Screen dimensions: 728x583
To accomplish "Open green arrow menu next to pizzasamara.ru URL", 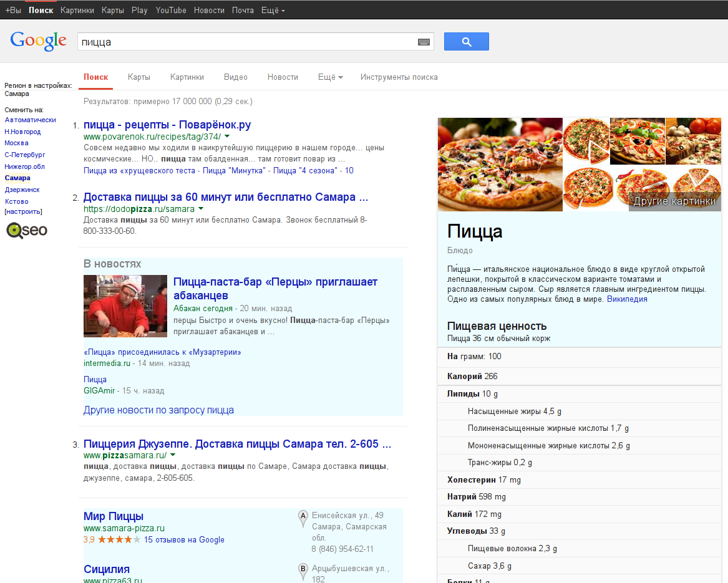I will (173, 455).
